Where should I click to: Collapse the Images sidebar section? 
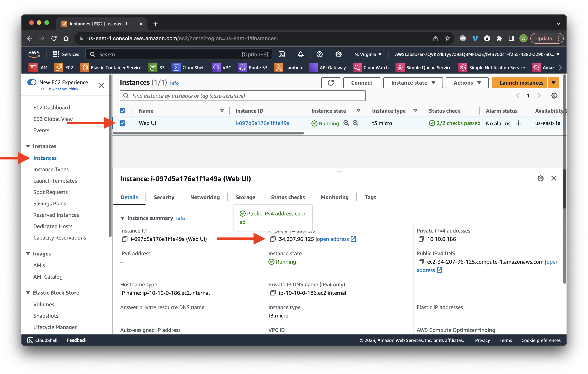(x=28, y=253)
